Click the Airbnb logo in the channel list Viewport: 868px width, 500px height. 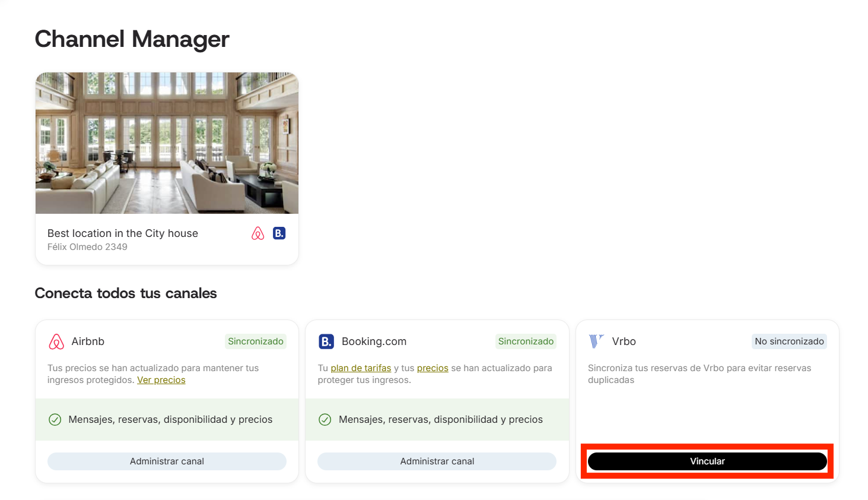56,341
